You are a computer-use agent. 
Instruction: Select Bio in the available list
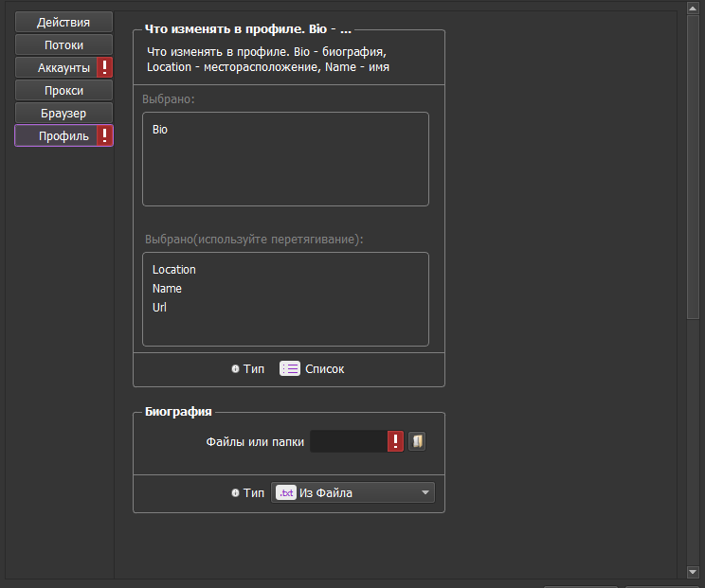coord(160,130)
